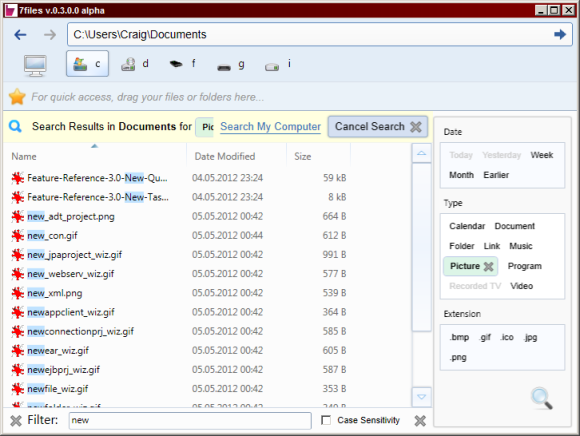
Task: Filter results by .gif extension
Action: pos(485,337)
